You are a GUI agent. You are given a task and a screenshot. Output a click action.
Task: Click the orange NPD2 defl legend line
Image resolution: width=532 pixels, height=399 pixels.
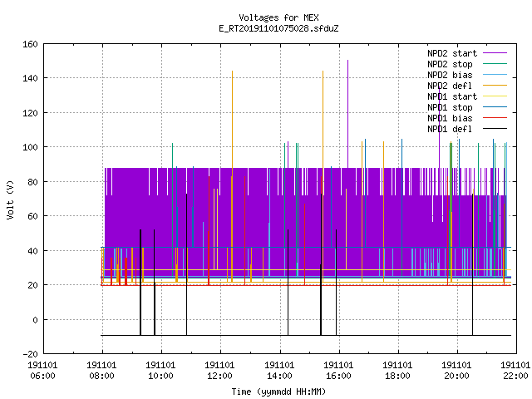point(495,86)
